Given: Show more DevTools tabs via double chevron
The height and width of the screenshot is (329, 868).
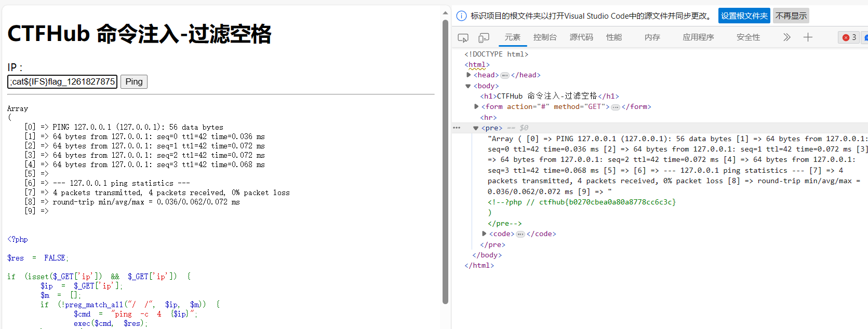Looking at the screenshot, I should point(787,37).
